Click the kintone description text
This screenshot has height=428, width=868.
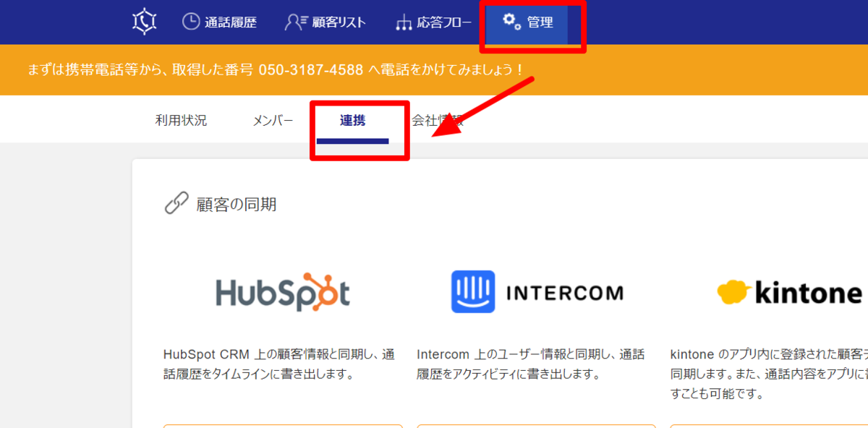click(x=769, y=374)
